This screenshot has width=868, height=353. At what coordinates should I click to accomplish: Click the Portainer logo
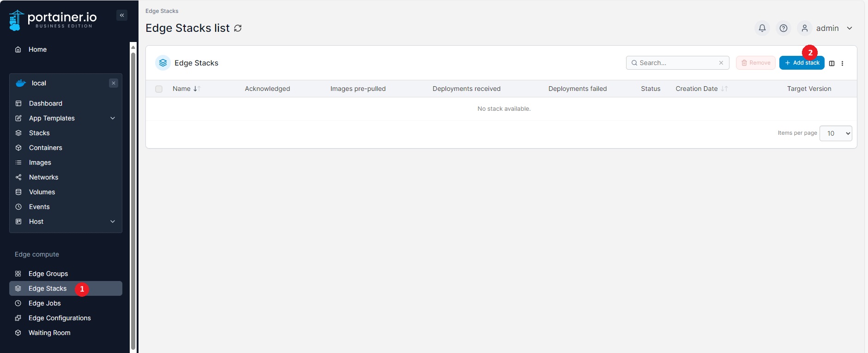[53, 20]
